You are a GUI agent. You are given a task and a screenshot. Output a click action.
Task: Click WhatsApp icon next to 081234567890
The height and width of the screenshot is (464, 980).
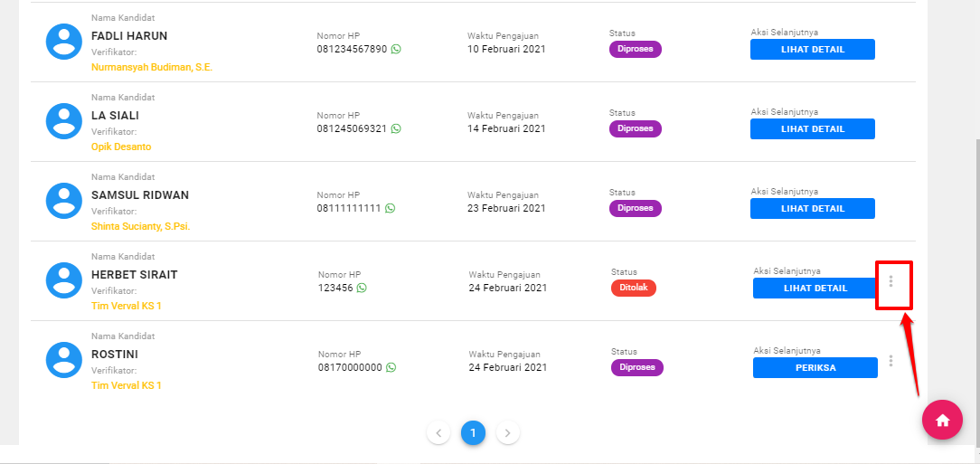coord(396,49)
